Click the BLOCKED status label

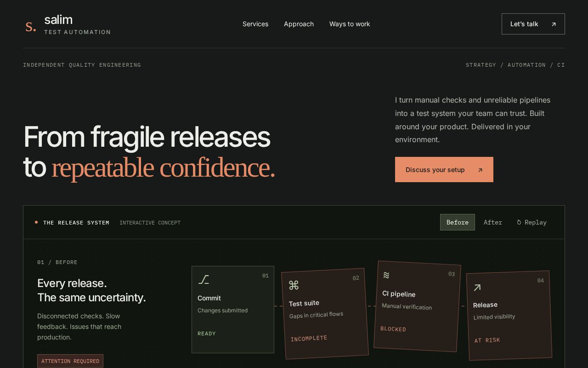pos(393,329)
